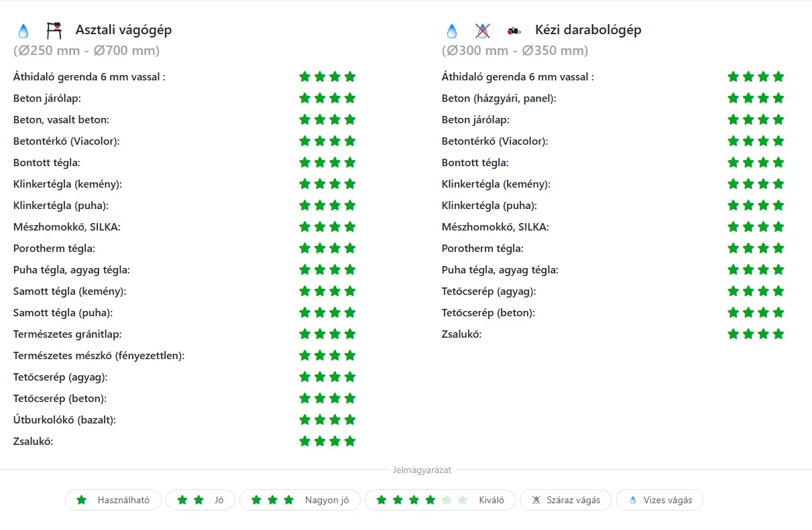Click the star rating for Útburkolókő (bazalt)

coord(327,420)
